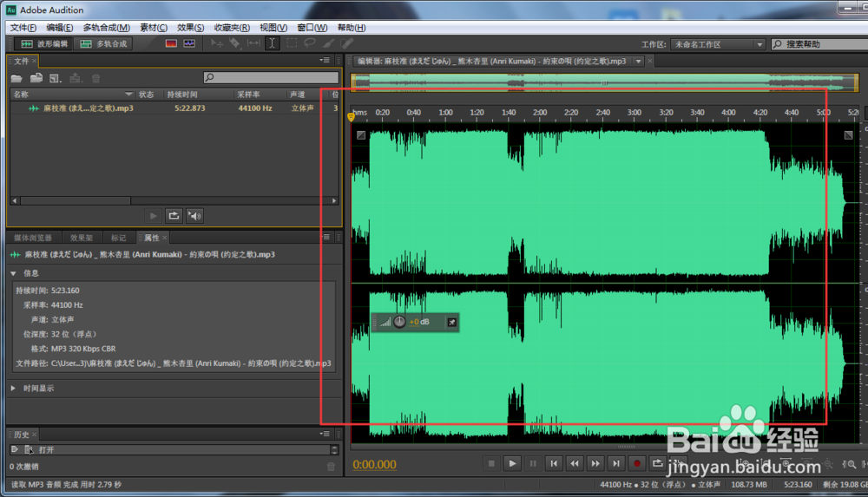This screenshot has height=497, width=868.
Task: Adjust the +0 dB amplitude knob
Action: [x=399, y=322]
